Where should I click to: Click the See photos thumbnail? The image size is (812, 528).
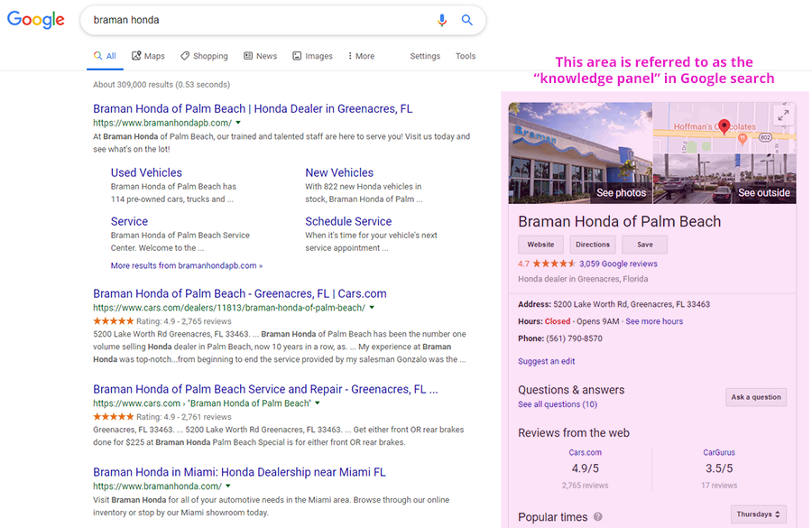(x=580, y=153)
